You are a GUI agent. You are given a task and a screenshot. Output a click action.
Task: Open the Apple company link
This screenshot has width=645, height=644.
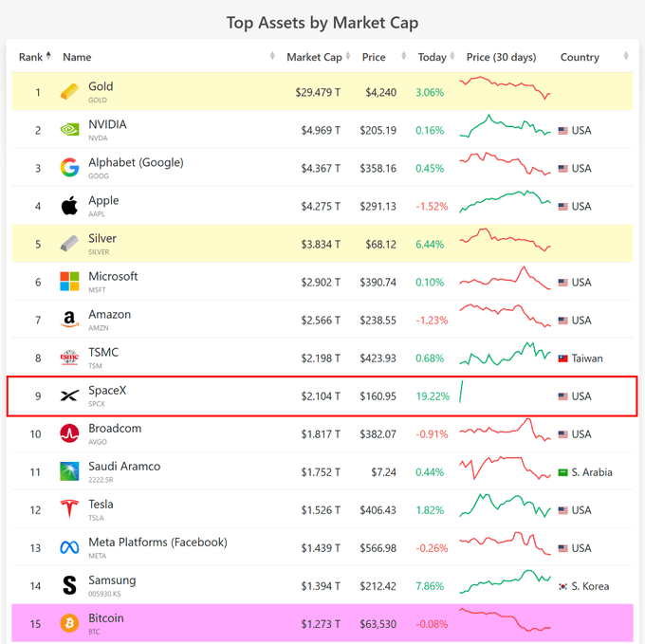click(x=103, y=201)
